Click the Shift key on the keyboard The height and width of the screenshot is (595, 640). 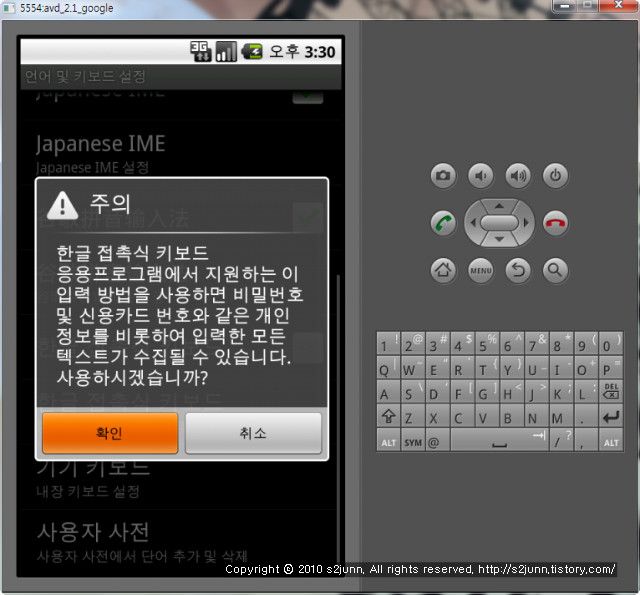(x=388, y=416)
